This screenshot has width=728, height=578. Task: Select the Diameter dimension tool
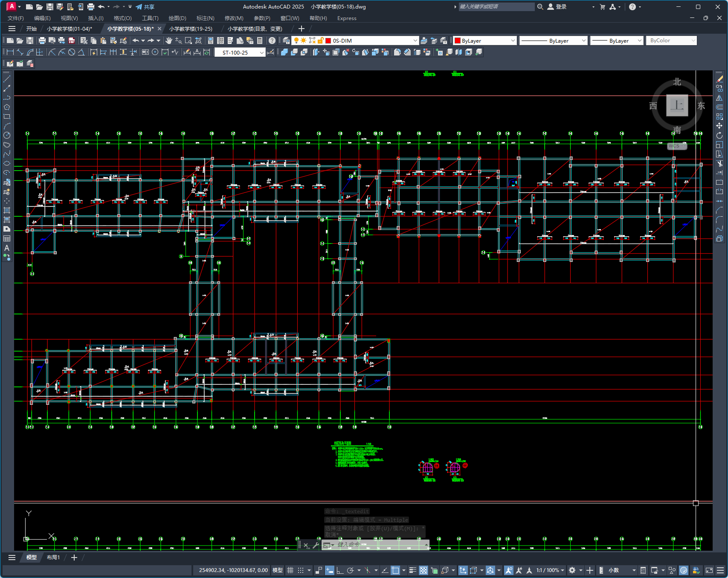pyautogui.click(x=72, y=52)
